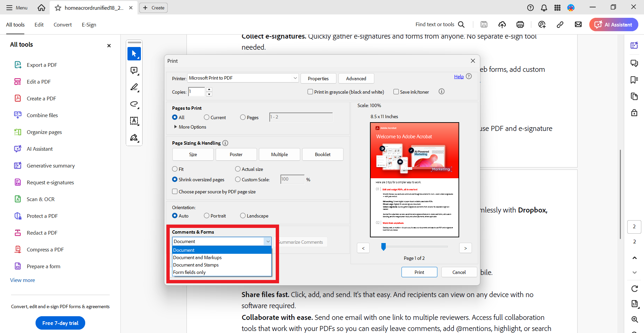Open the Help question-mark icon in title bar
This screenshot has height=333, width=644.
pos(530,8)
